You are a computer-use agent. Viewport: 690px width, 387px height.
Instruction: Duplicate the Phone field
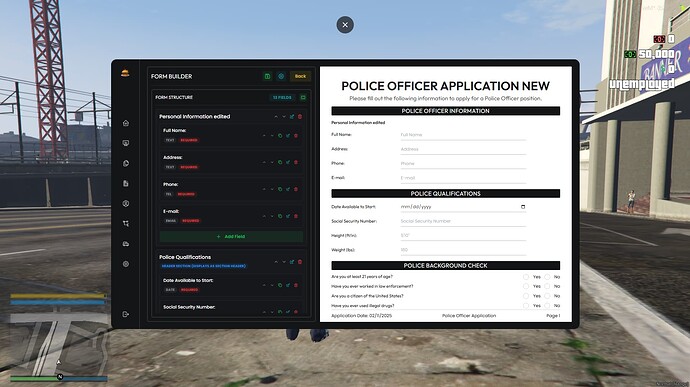(x=280, y=189)
